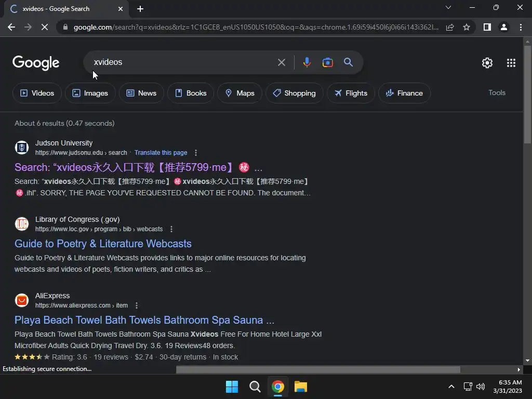
Task: Open File Explorer from taskbar
Action: [301, 387]
